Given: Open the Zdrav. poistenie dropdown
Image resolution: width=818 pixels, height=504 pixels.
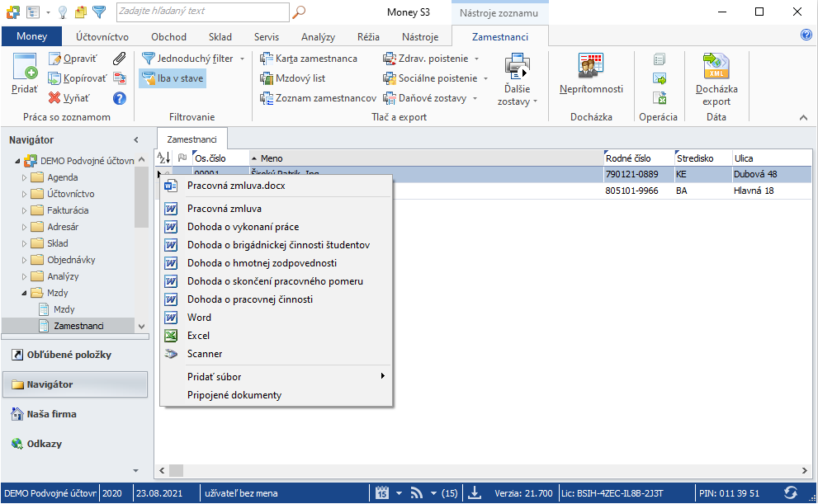Looking at the screenshot, I should click(x=476, y=59).
